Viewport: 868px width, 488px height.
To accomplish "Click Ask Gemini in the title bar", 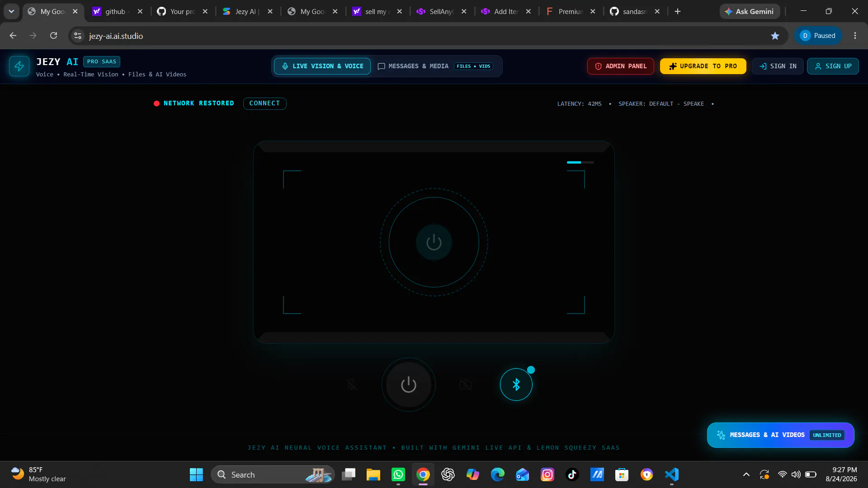I will pos(750,11).
